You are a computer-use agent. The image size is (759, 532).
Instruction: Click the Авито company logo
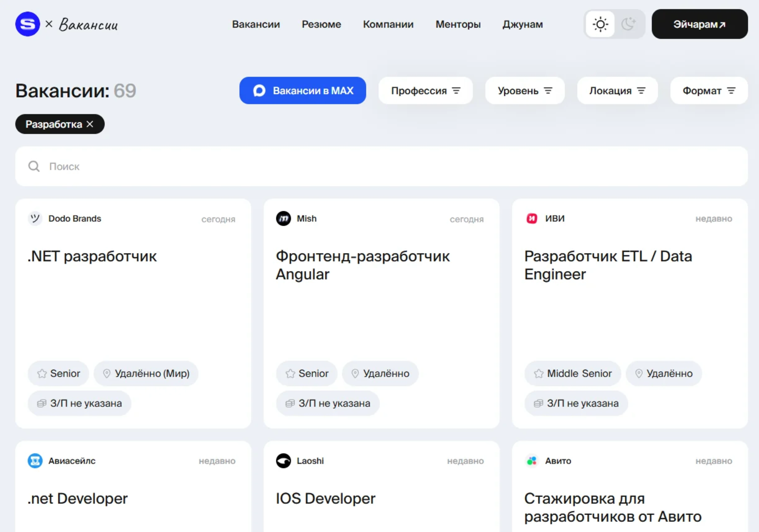tap(532, 461)
